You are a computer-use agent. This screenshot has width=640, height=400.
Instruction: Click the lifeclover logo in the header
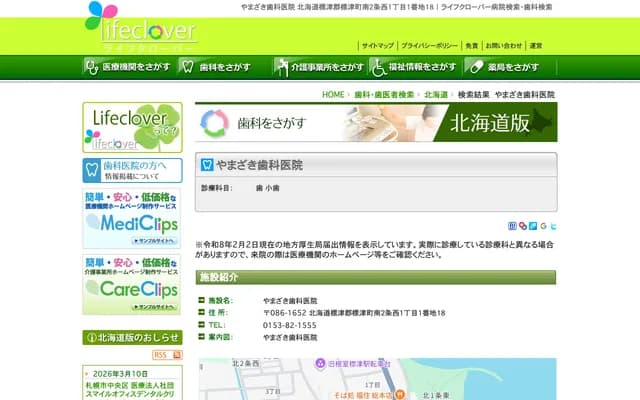click(141, 27)
